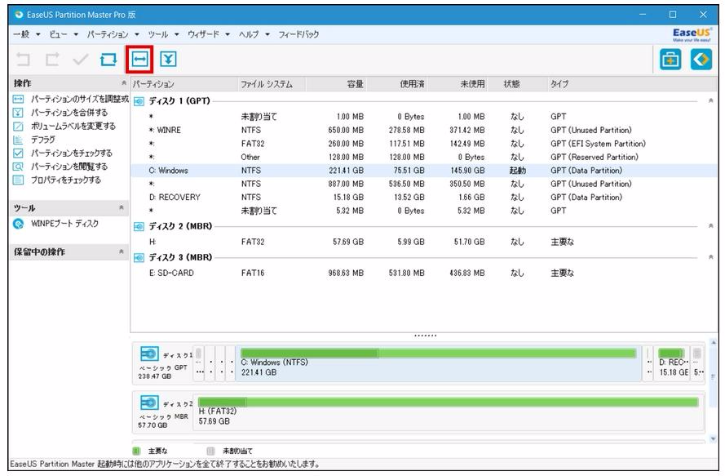Open the ツール menu
The width and height of the screenshot is (725, 476).
[x=163, y=34]
